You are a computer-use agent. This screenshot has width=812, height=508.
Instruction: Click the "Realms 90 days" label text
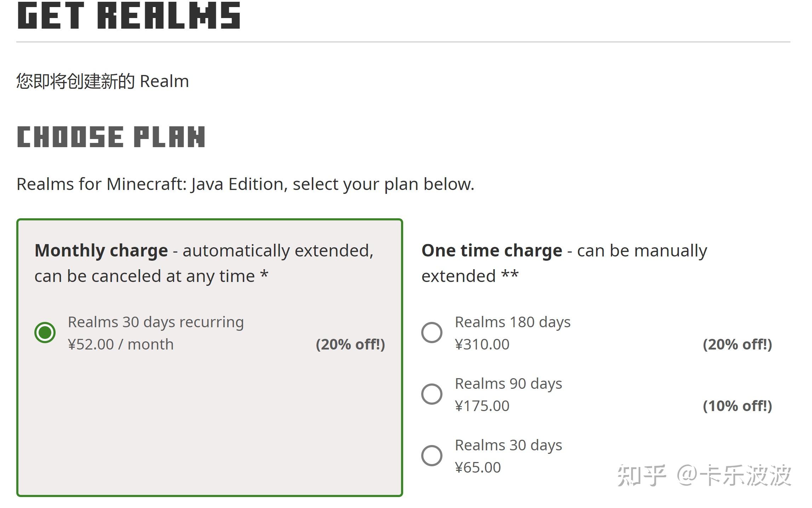[508, 384]
